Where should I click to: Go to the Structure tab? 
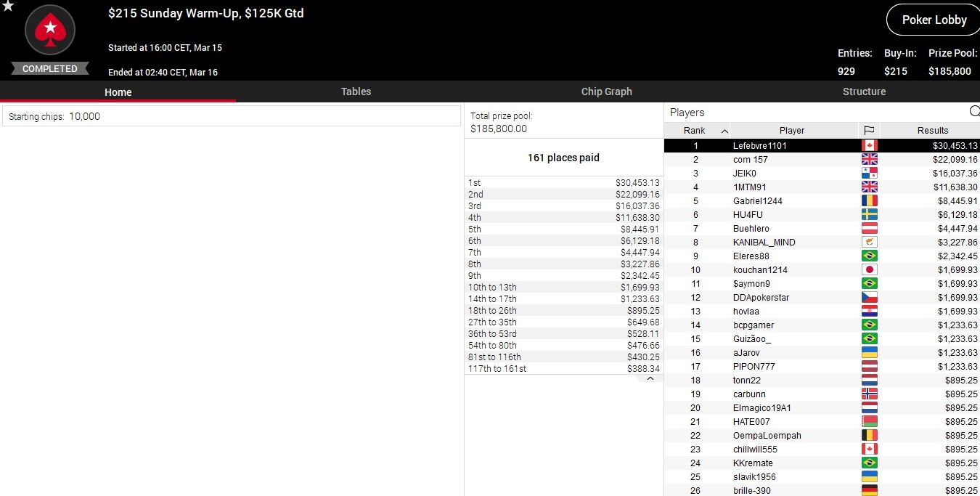(x=864, y=92)
